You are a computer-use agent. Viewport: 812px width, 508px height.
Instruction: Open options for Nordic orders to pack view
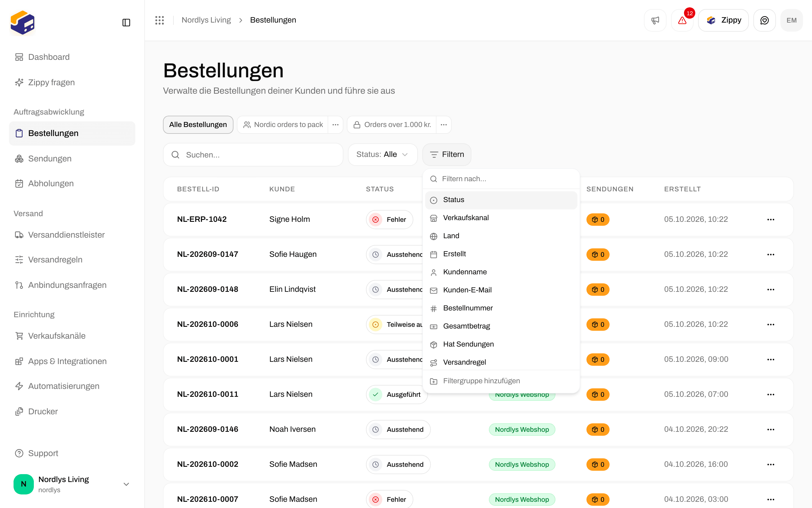pyautogui.click(x=336, y=125)
